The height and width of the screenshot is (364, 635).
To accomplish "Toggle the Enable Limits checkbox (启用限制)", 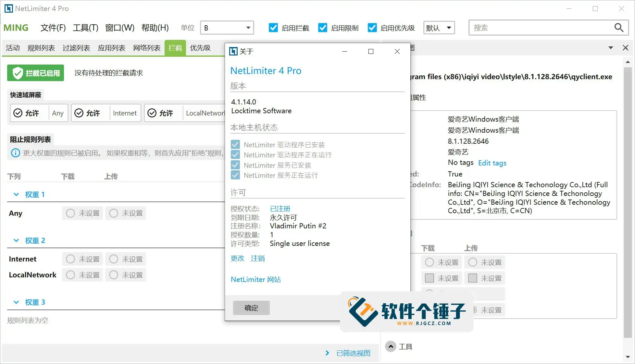I will pyautogui.click(x=323, y=28).
